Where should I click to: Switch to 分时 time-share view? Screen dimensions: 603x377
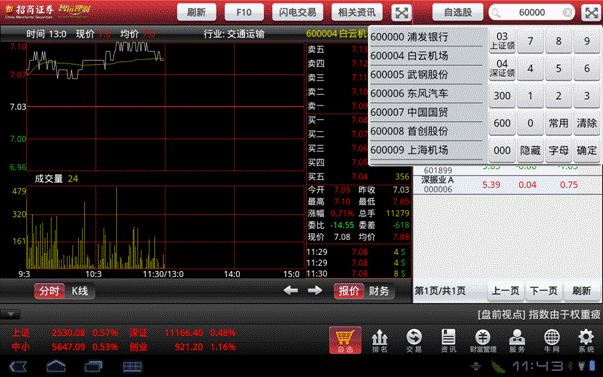50,291
